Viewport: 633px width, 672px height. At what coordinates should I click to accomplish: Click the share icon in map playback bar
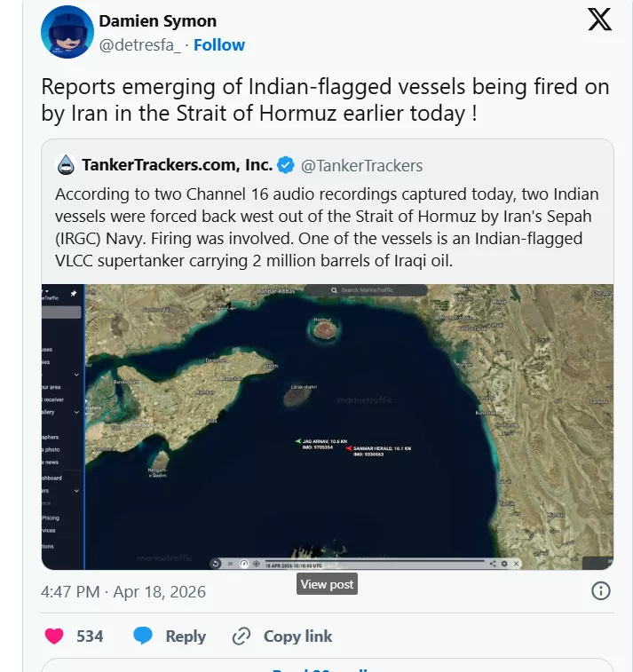[x=493, y=563]
